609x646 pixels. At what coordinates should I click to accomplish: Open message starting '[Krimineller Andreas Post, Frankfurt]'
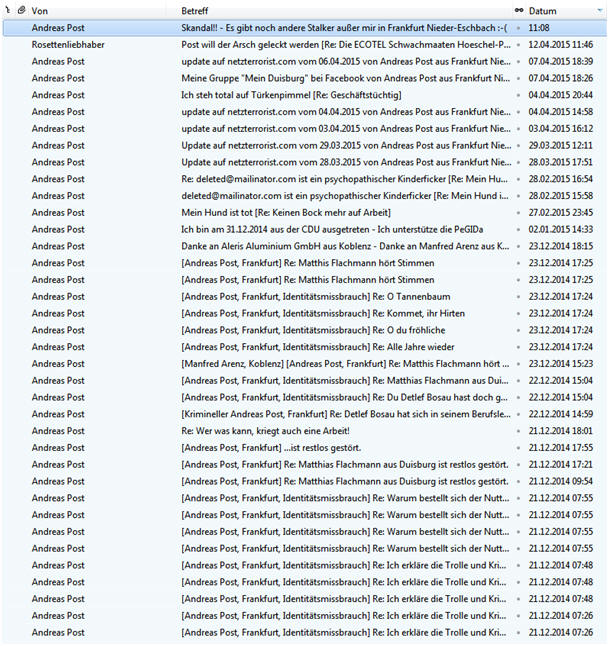(x=346, y=414)
